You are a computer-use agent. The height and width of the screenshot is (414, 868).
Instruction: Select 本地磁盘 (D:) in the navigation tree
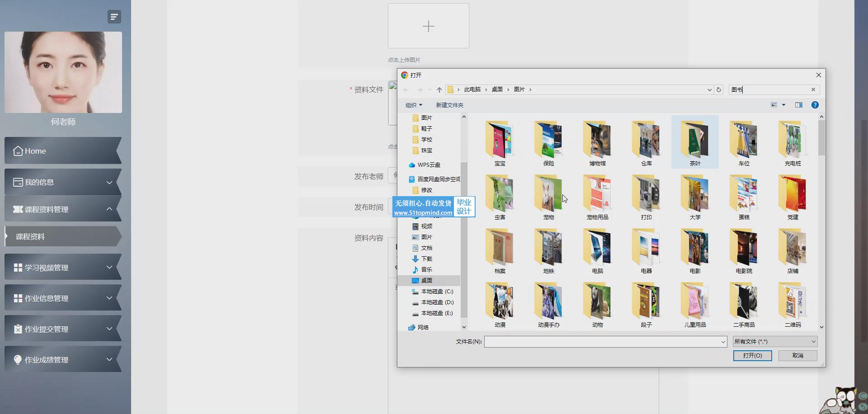point(437,302)
